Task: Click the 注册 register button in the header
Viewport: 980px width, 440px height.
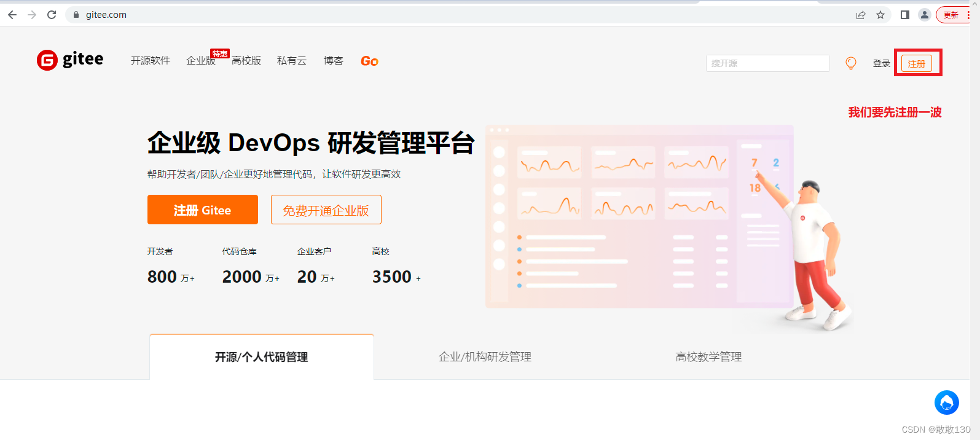Action: pos(917,63)
